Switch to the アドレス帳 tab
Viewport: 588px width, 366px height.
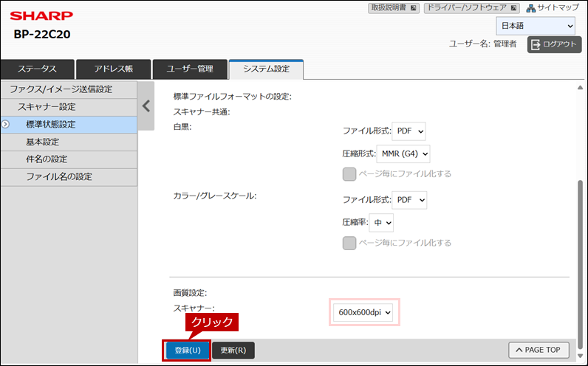point(114,69)
